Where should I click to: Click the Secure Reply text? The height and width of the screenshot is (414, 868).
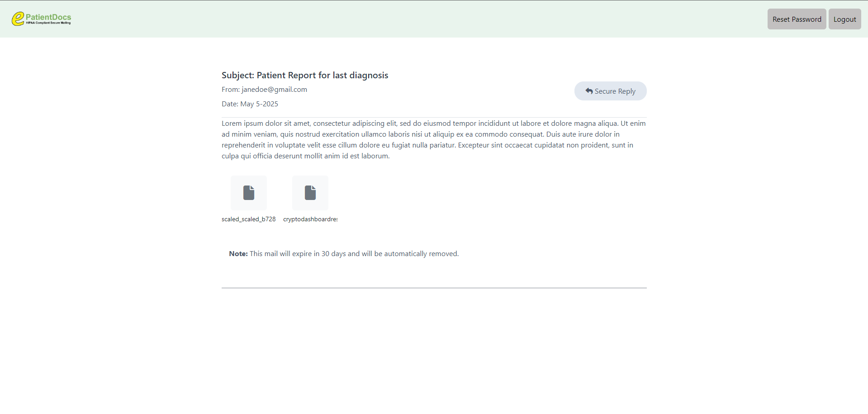(615, 91)
